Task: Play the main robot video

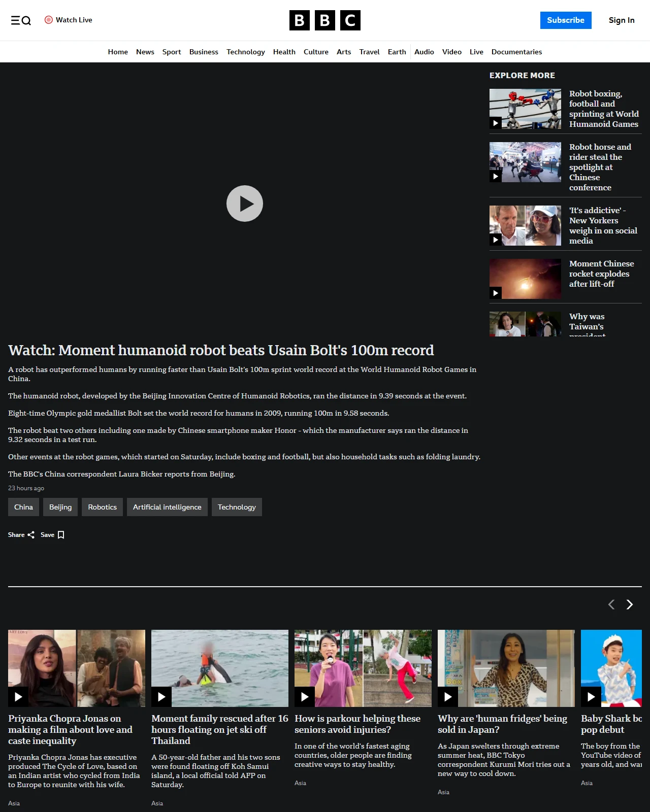Action: (245, 204)
